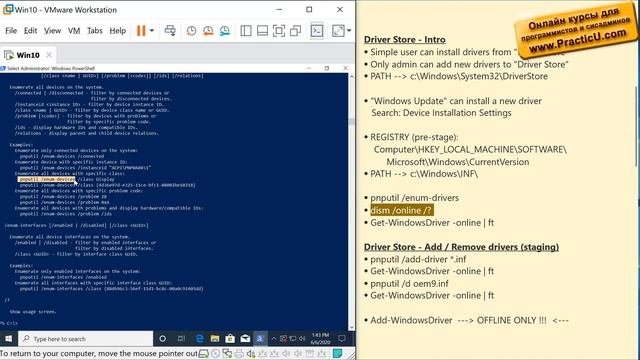
Task: Open guest network tray icon
Action: (x=293, y=338)
